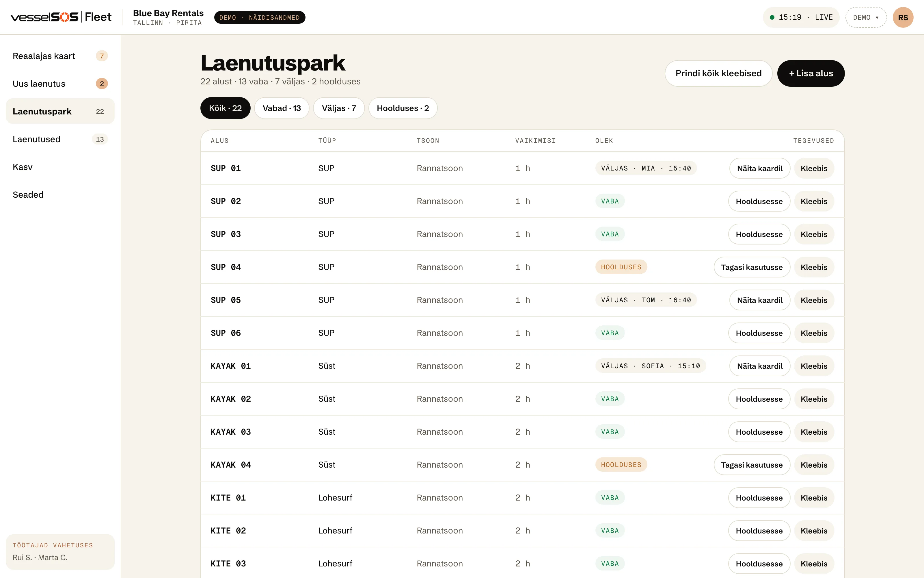This screenshot has width=924, height=578.
Task: Click Kleebis for KAYAK 02
Action: (x=814, y=399)
